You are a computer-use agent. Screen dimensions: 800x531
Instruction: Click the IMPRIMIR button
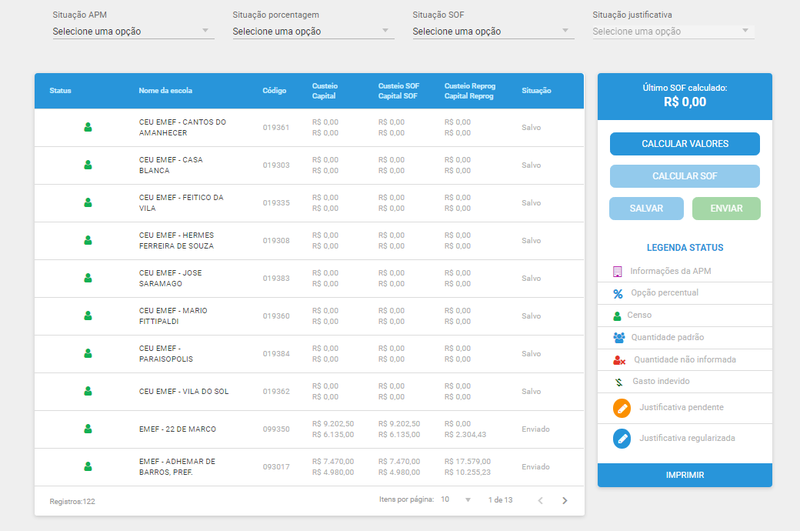point(685,475)
